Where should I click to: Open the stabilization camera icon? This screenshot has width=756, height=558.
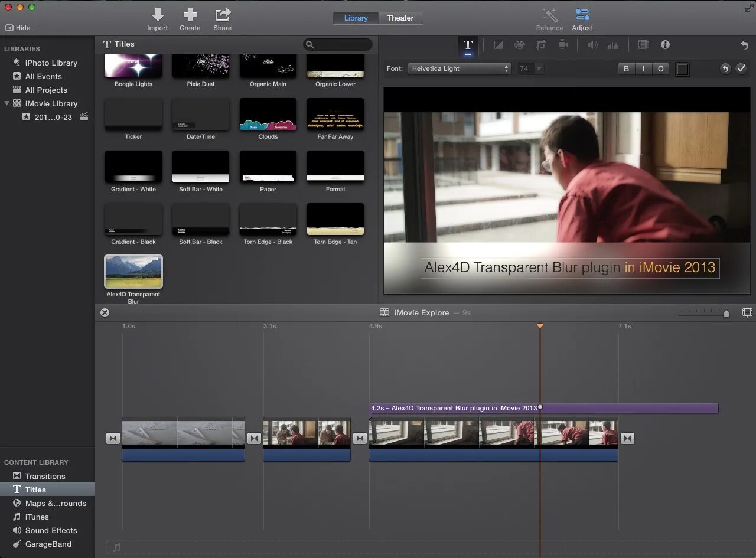[x=563, y=45]
